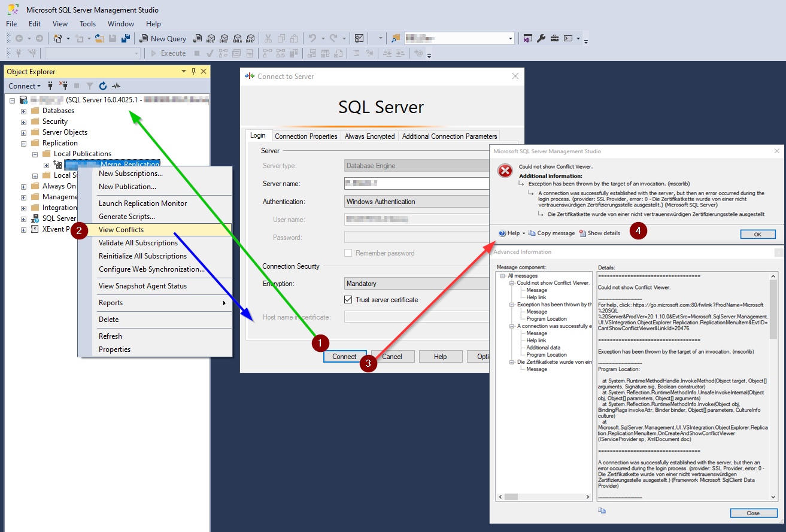Image resolution: width=786 pixels, height=532 pixels.
Task: Click Help button in Connect to Server dialog
Action: tap(441, 357)
